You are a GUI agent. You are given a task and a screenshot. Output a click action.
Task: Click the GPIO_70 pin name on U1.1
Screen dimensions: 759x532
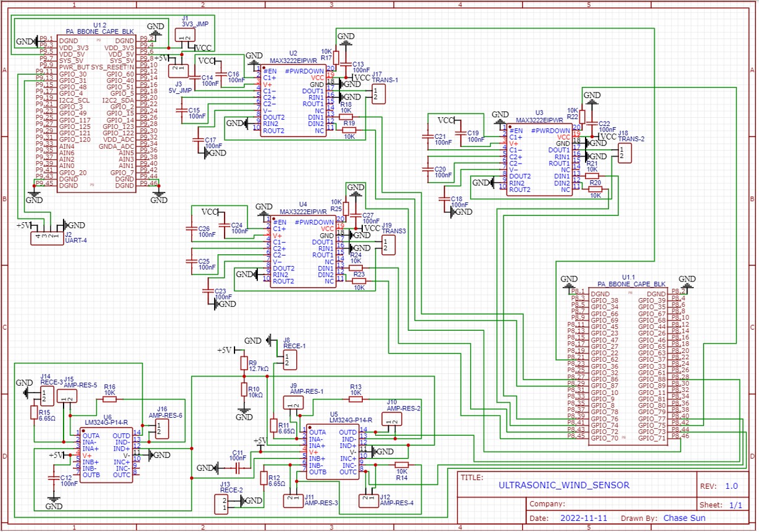coord(605,438)
